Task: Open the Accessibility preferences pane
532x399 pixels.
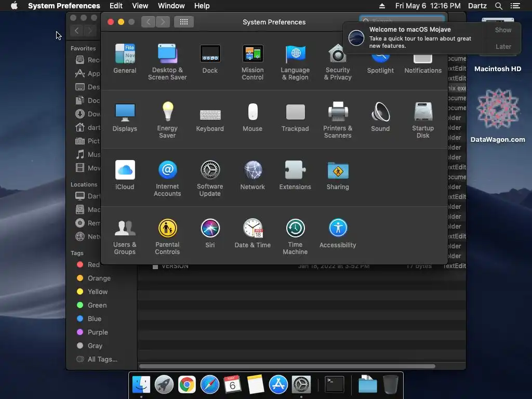Action: coord(338,233)
